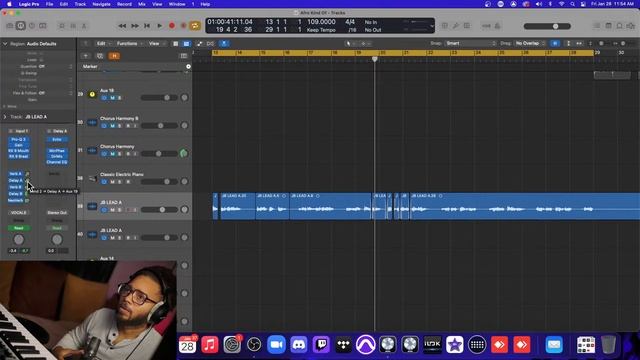Open the Functions dropdown menu
Screen dimensions: 640x360
coord(129,43)
